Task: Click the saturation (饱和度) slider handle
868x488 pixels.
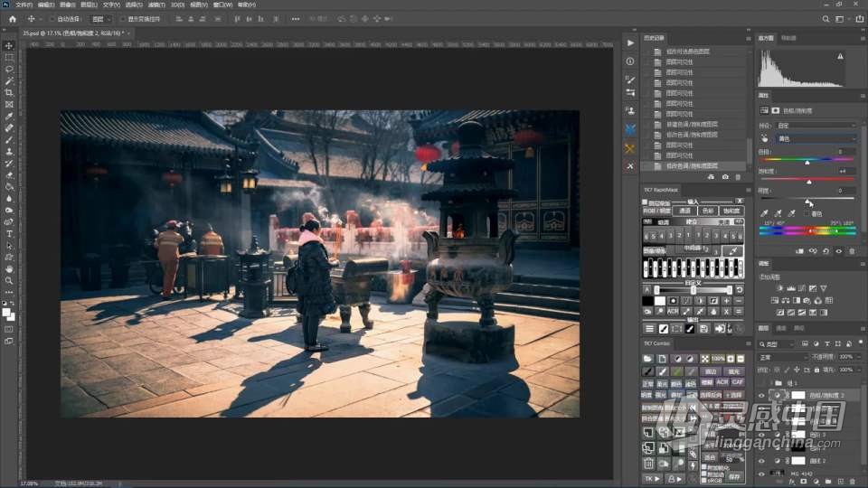Action: click(808, 182)
